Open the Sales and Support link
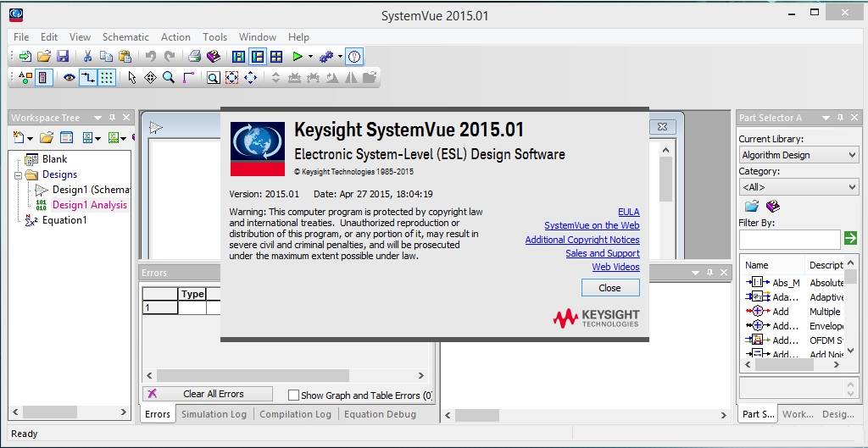This screenshot has height=448, width=868. (x=603, y=253)
